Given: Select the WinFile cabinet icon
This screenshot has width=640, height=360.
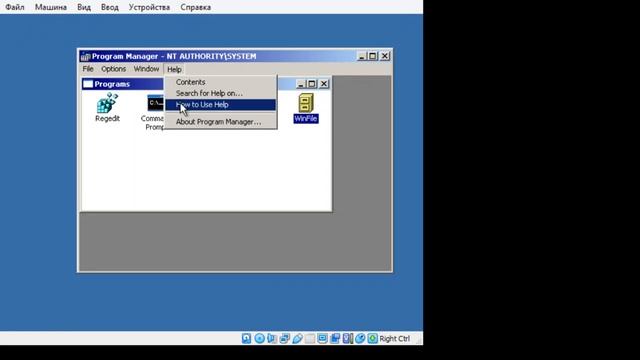Looking at the screenshot, I should [x=306, y=103].
